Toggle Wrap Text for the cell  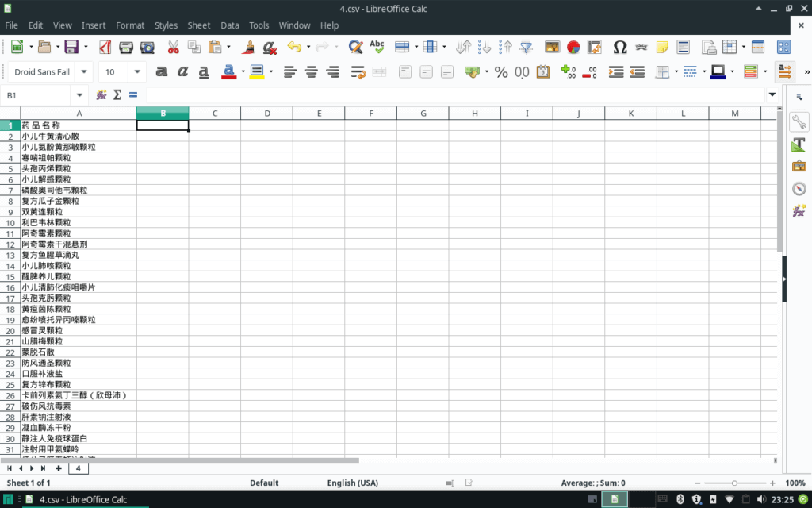pos(357,72)
